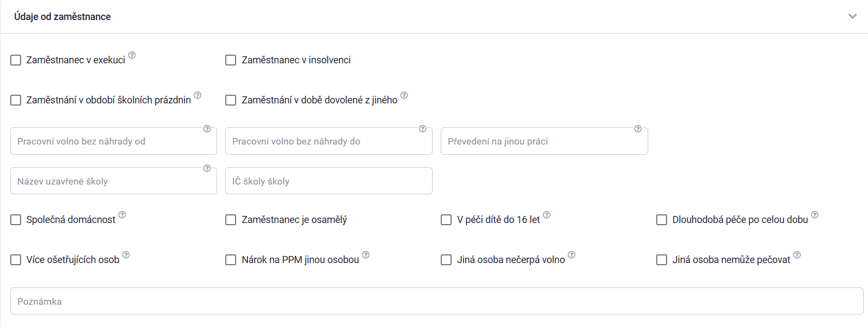Click the IČ školy školy input field
Viewport: 868px width, 328px height.
(x=329, y=181)
